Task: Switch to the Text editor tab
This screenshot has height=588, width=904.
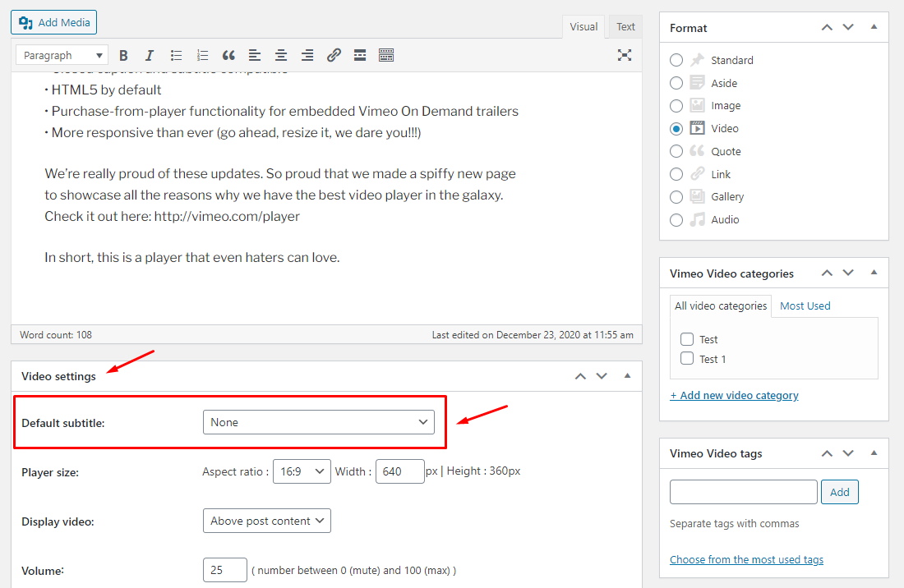Action: pos(625,27)
